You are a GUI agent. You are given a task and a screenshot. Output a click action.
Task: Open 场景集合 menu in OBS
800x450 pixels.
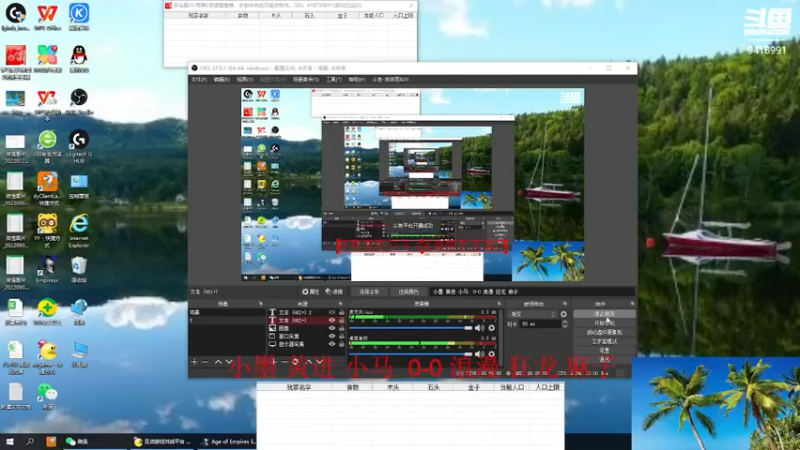[x=306, y=80]
